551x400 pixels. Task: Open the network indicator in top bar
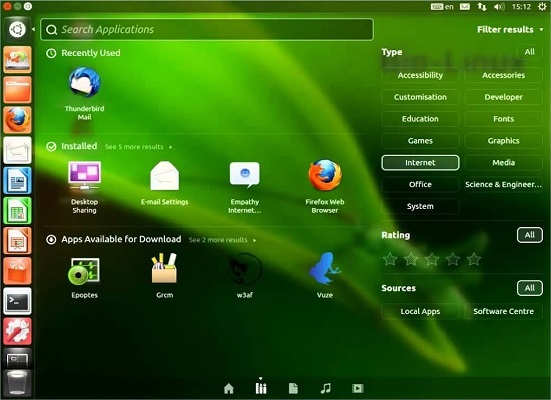coord(482,7)
